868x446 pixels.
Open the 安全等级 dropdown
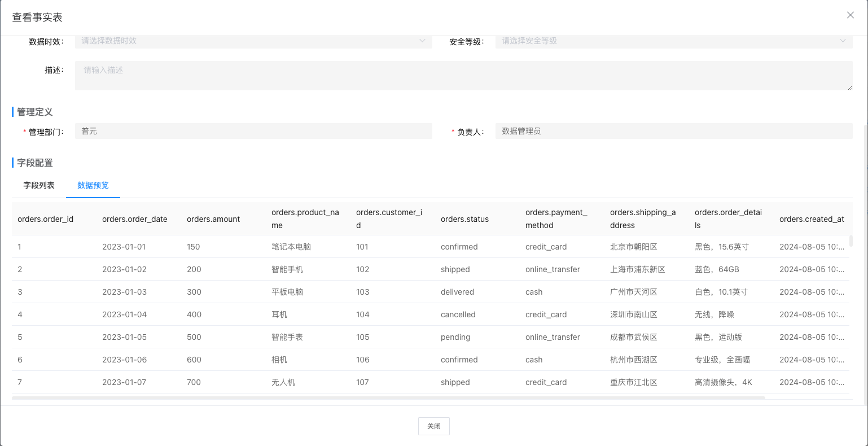pyautogui.click(x=673, y=41)
